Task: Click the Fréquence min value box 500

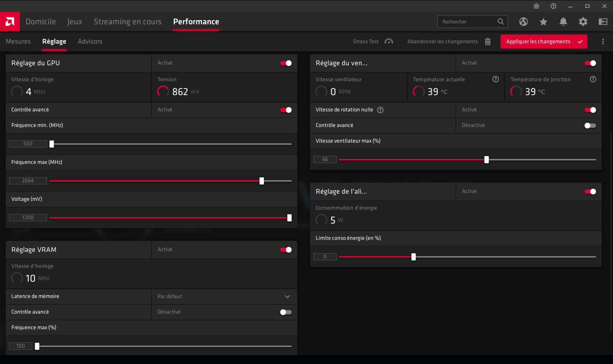Action: point(28,144)
